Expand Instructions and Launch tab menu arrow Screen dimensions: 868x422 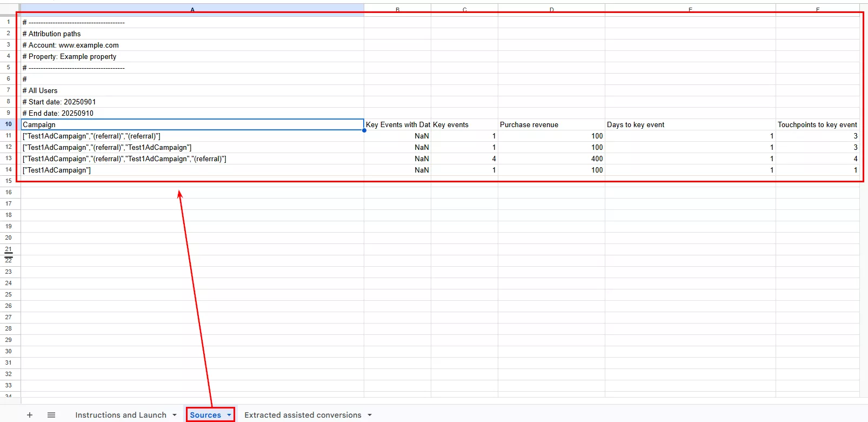(x=175, y=415)
